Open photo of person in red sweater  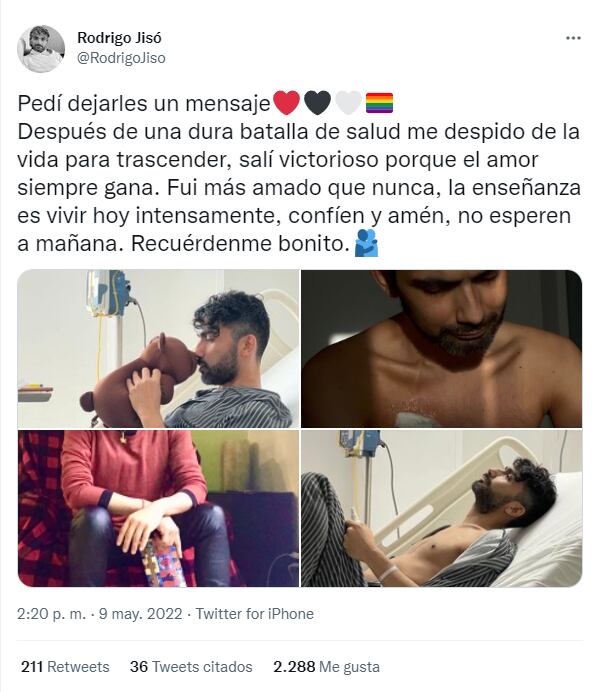pyautogui.click(x=158, y=508)
